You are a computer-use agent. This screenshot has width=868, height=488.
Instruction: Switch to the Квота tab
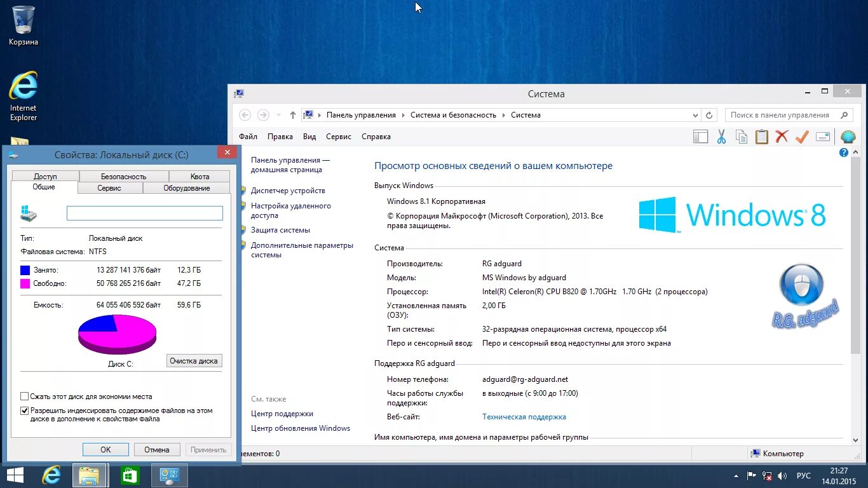coord(200,177)
